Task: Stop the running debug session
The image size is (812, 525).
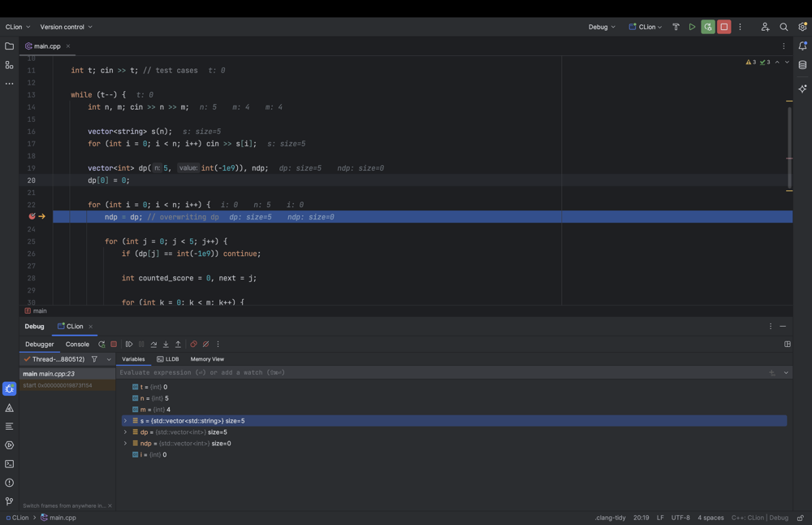Action: (723, 27)
